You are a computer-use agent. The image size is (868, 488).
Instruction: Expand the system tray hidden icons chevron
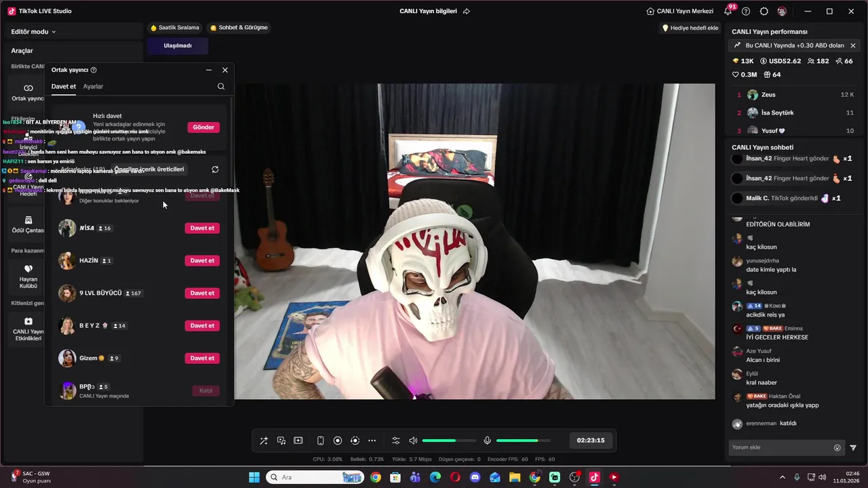point(782,477)
